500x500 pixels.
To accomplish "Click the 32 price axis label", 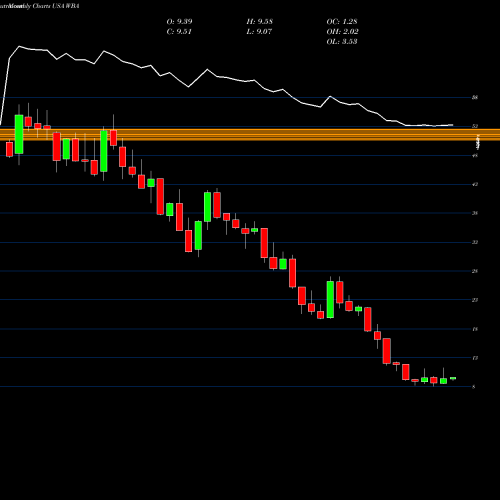I will coord(475,242).
